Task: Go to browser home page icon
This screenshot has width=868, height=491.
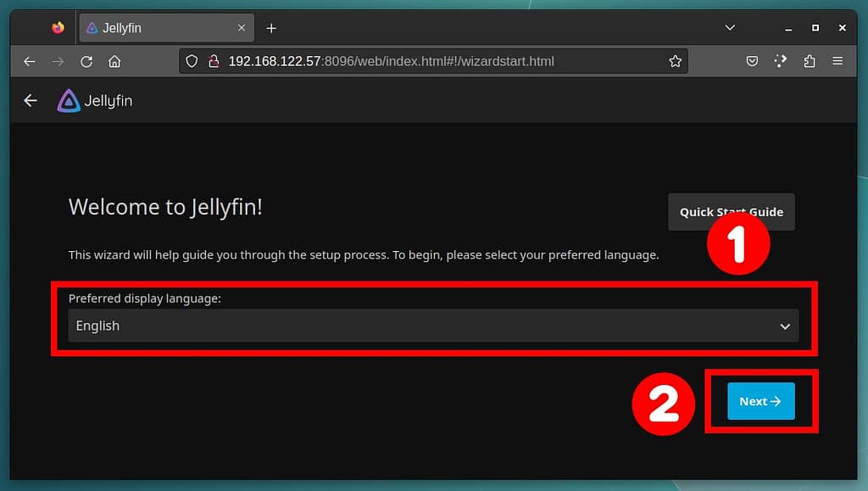Action: click(x=114, y=62)
